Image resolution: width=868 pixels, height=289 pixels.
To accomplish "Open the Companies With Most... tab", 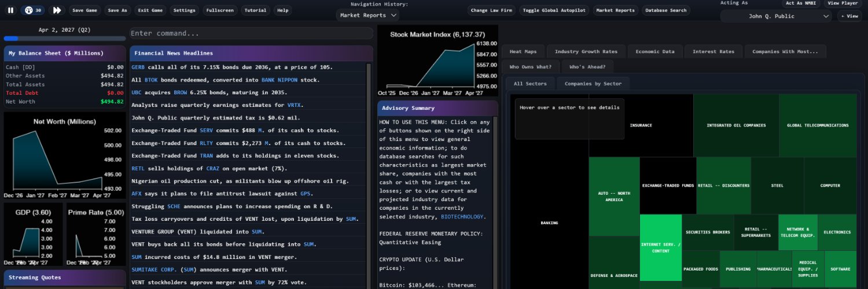I will pyautogui.click(x=785, y=51).
